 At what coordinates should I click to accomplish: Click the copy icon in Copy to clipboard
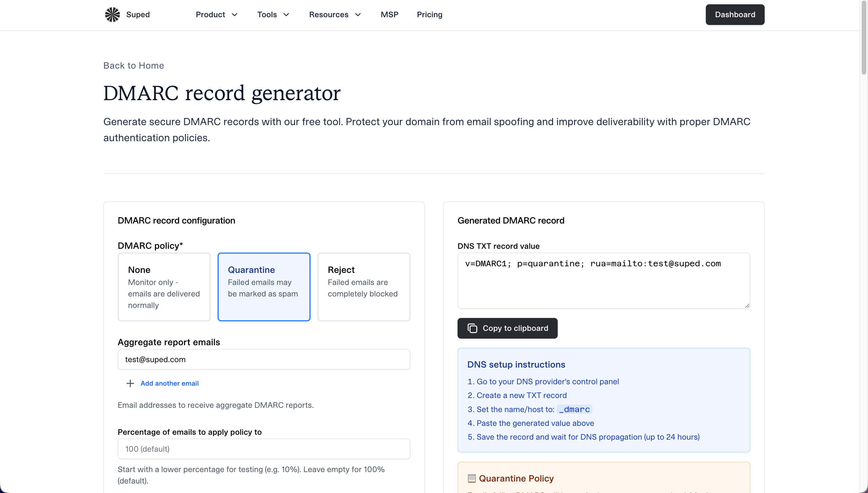tap(472, 328)
